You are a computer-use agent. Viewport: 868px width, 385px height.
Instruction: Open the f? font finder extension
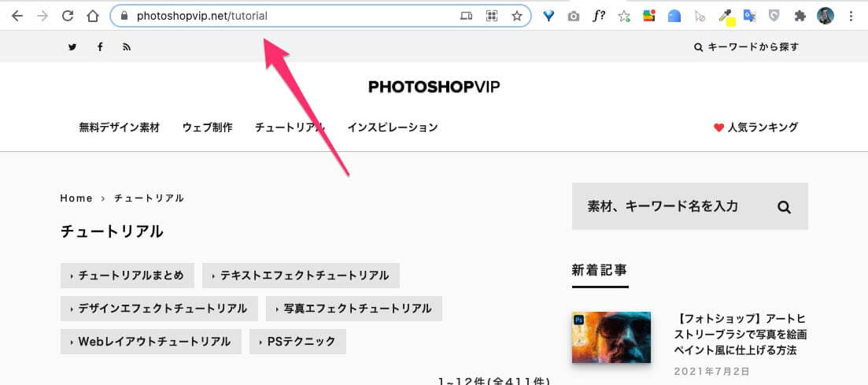pos(598,16)
